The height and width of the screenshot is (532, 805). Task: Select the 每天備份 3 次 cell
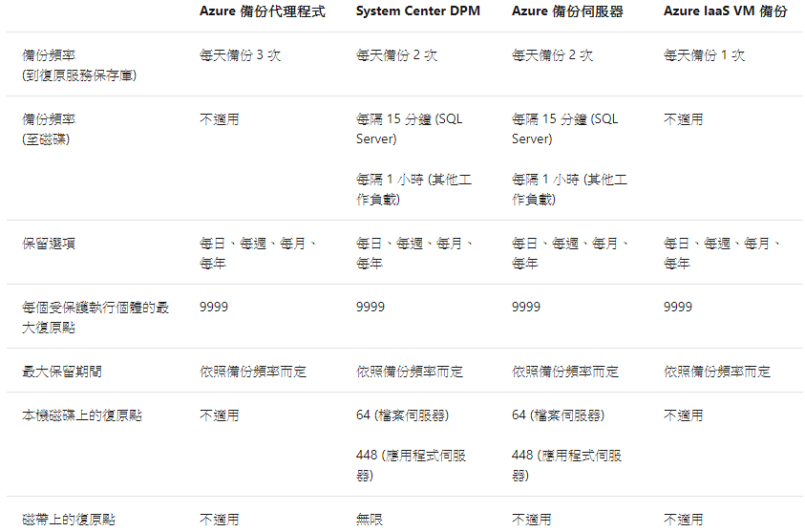pyautogui.click(x=241, y=55)
